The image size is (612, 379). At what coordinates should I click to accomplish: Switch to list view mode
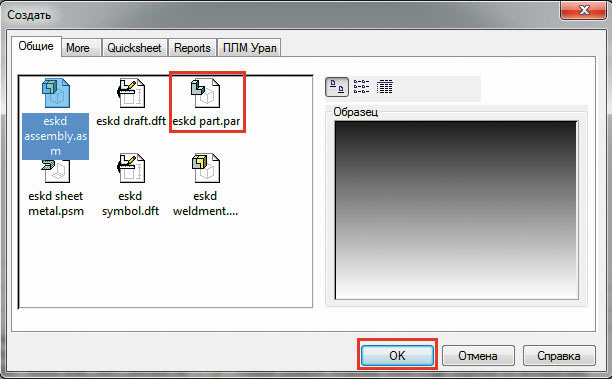361,87
